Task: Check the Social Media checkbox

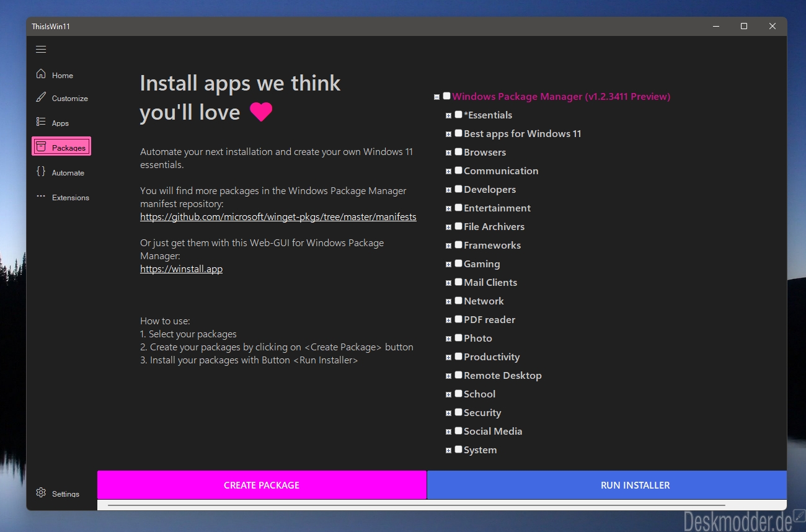Action: tap(458, 431)
